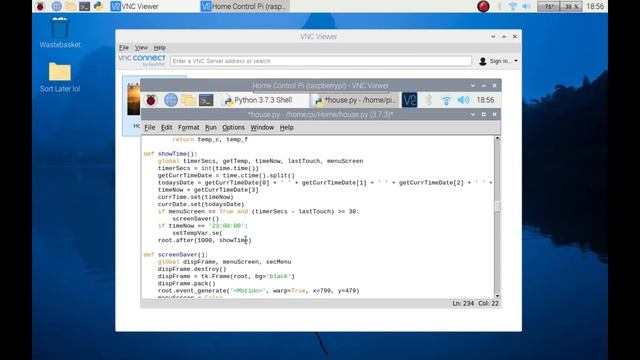Click the editor scrollbar down arrow

coord(497,296)
